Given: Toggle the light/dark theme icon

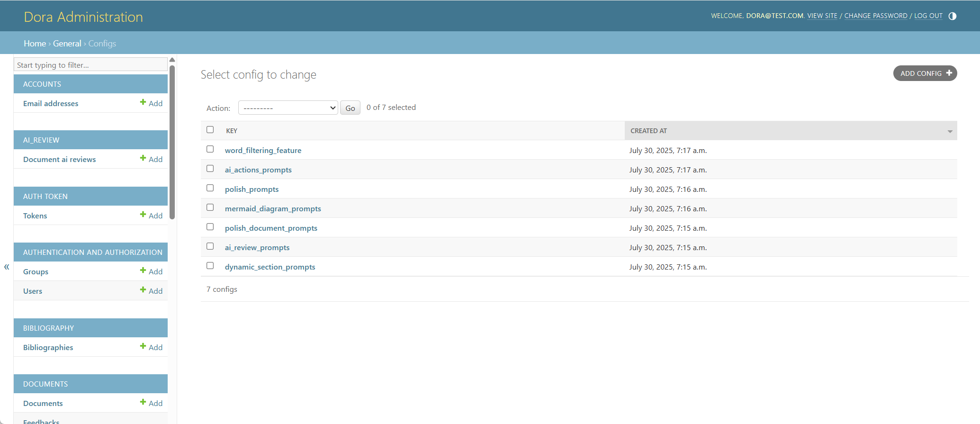Looking at the screenshot, I should pyautogui.click(x=952, y=16).
